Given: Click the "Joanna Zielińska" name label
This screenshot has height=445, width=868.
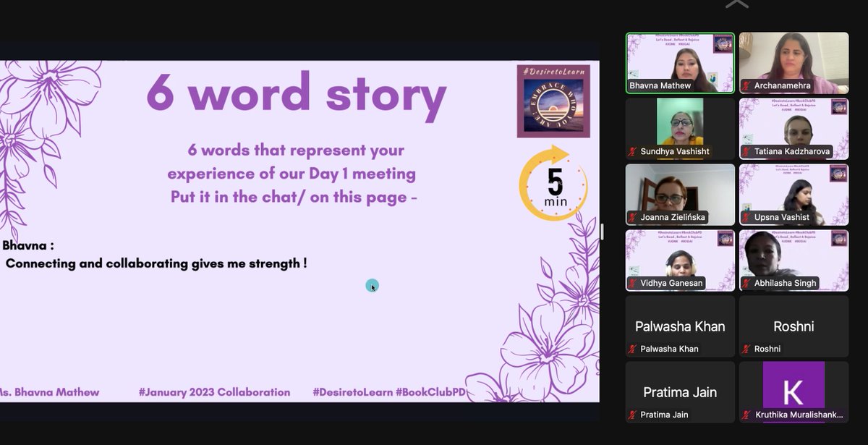Looking at the screenshot, I should [673, 217].
